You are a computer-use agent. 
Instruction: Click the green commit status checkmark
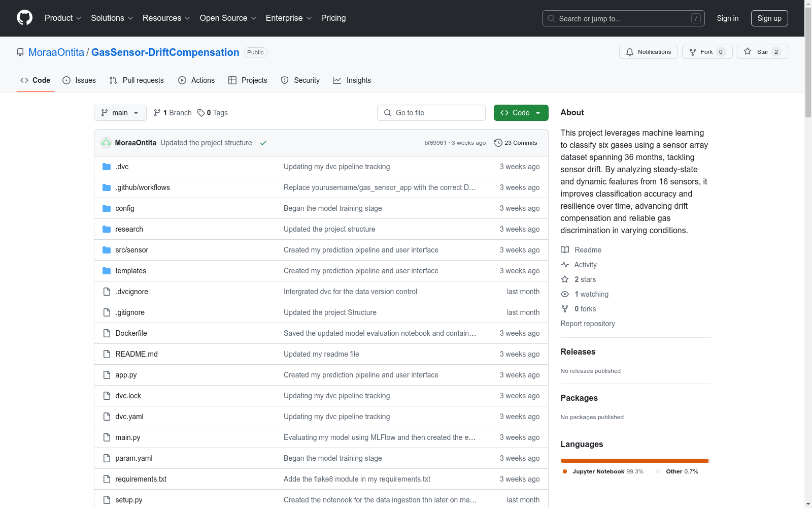coord(263,143)
